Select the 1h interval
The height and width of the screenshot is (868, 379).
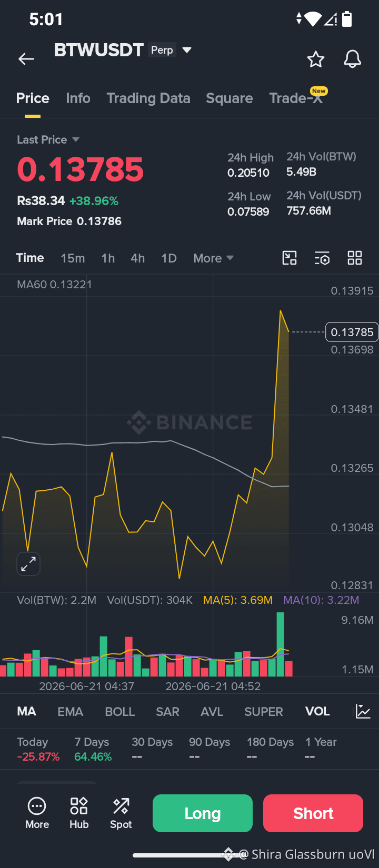coord(108,258)
